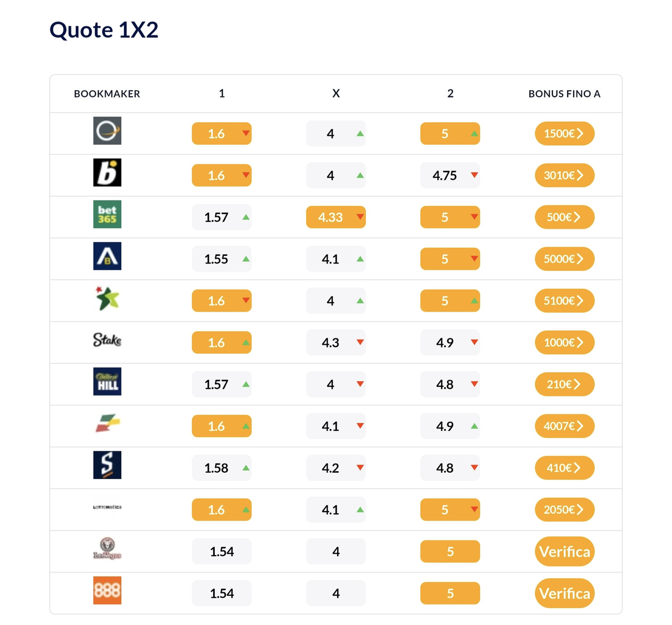Open the Lottomatica bookmaker logo
The height and width of the screenshot is (625, 672).
point(107,507)
